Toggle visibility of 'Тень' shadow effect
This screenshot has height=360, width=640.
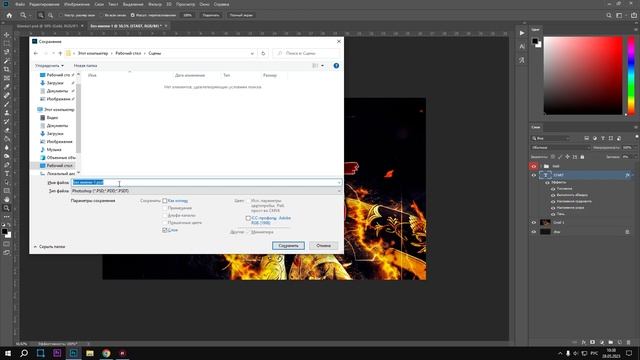(553, 214)
